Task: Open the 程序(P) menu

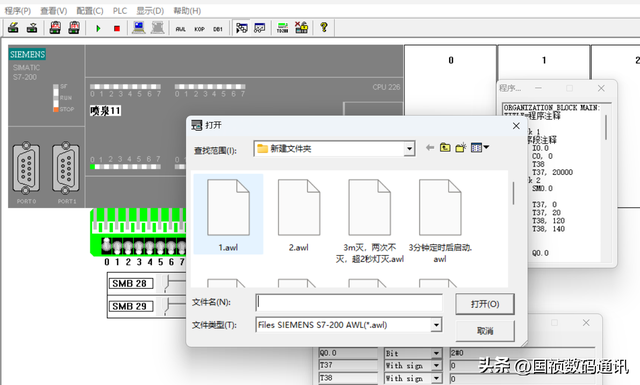Action: [18, 11]
